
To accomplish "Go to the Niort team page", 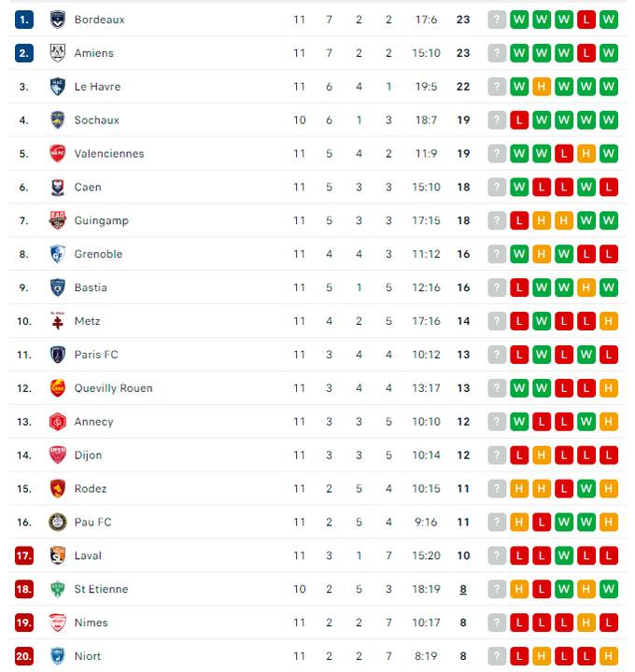I will coord(88,657).
